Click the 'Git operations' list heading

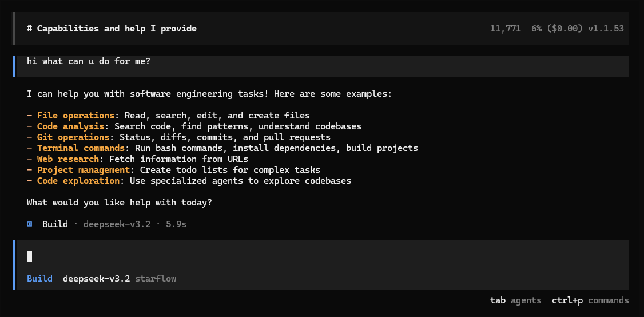click(73, 137)
